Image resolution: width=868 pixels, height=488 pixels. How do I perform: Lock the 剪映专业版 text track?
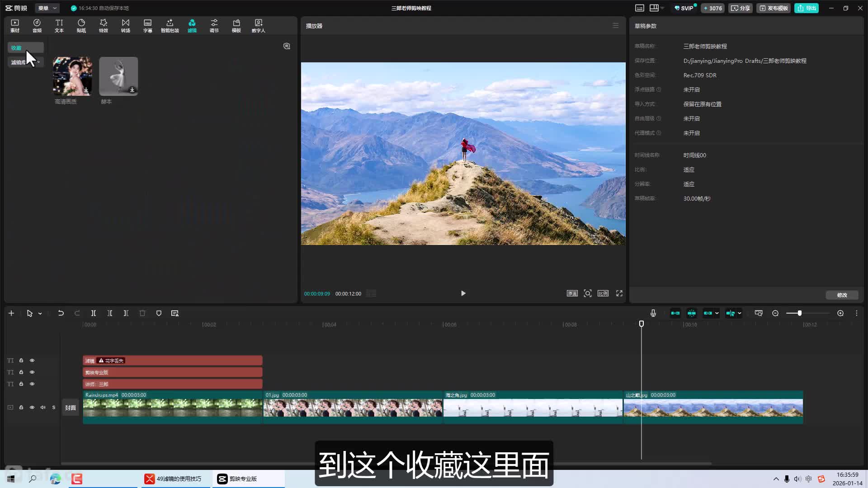[x=21, y=372]
